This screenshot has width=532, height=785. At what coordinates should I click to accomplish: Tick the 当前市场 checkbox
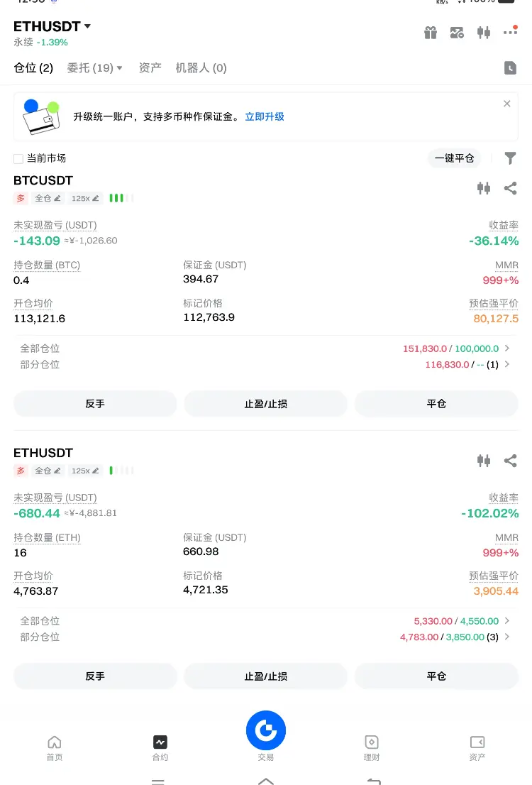pyautogui.click(x=18, y=159)
